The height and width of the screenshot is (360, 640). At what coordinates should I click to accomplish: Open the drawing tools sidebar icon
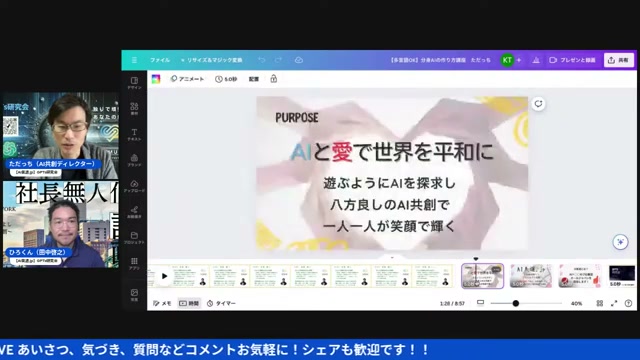click(x=134, y=212)
